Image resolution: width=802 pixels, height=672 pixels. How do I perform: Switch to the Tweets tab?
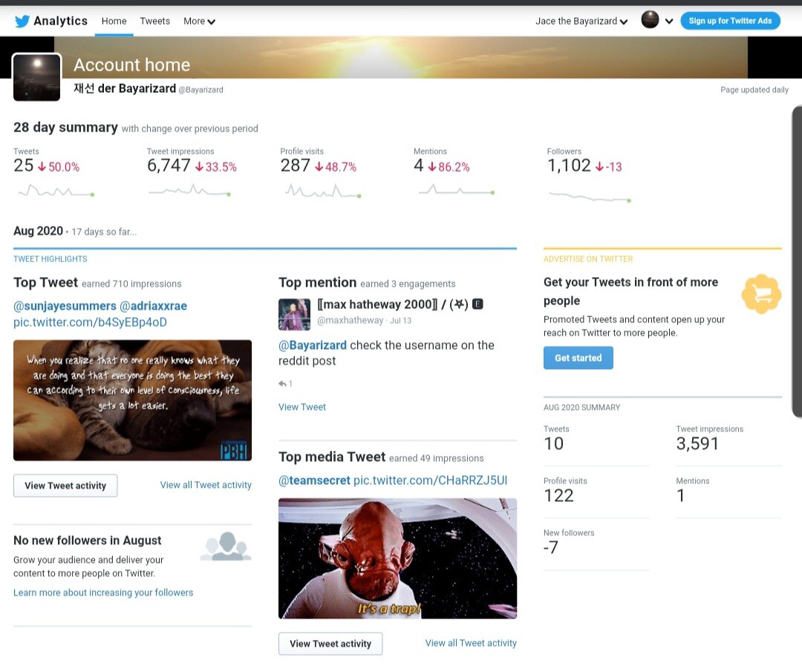click(155, 21)
